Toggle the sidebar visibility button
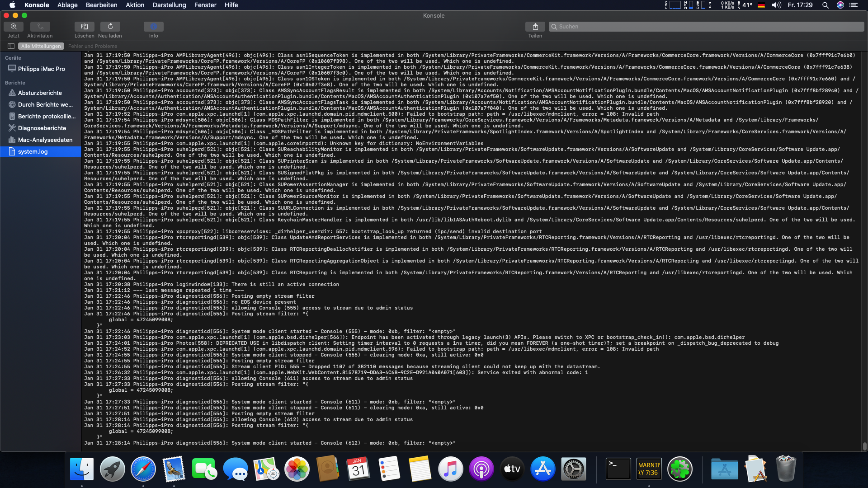Viewport: 868px width, 488px height. click(x=11, y=46)
